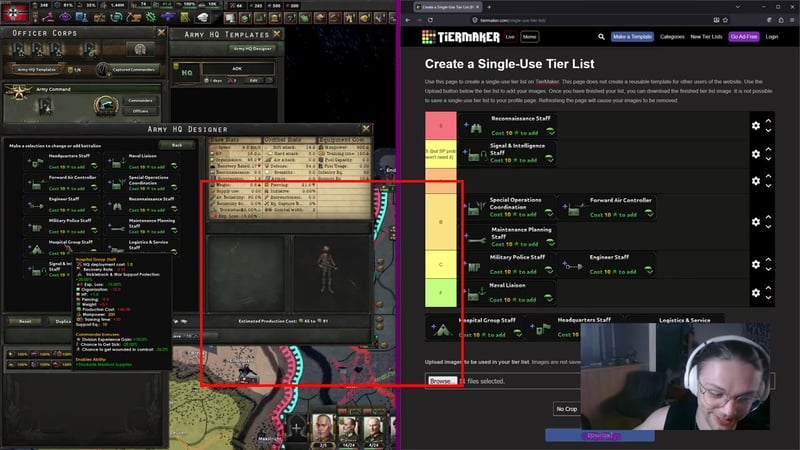Select Forward Air Controller battalion in HQ Designer
The height and width of the screenshot is (450, 800).
tap(61, 183)
